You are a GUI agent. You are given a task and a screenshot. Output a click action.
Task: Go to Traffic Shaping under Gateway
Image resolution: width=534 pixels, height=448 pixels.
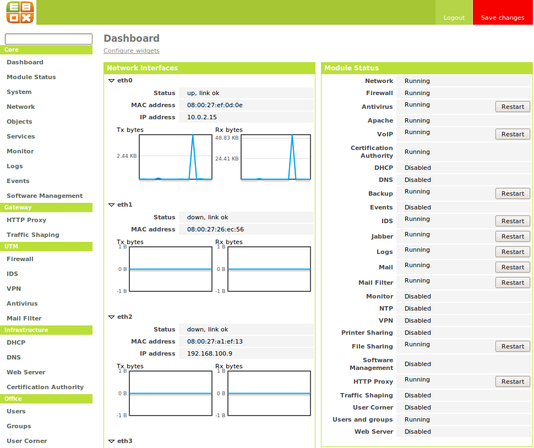33,235
